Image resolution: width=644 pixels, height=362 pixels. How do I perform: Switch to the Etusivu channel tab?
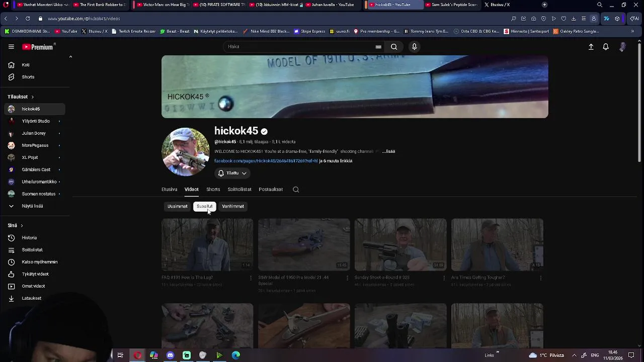pyautogui.click(x=169, y=190)
